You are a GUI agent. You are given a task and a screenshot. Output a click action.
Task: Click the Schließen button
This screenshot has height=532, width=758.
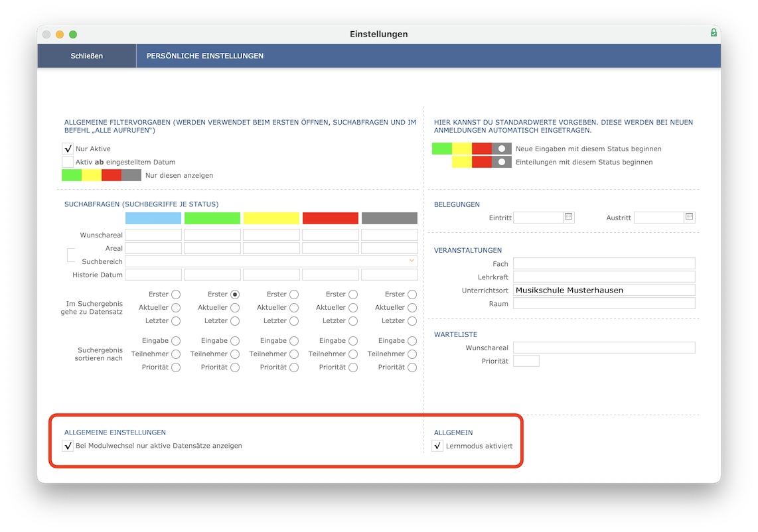(86, 56)
